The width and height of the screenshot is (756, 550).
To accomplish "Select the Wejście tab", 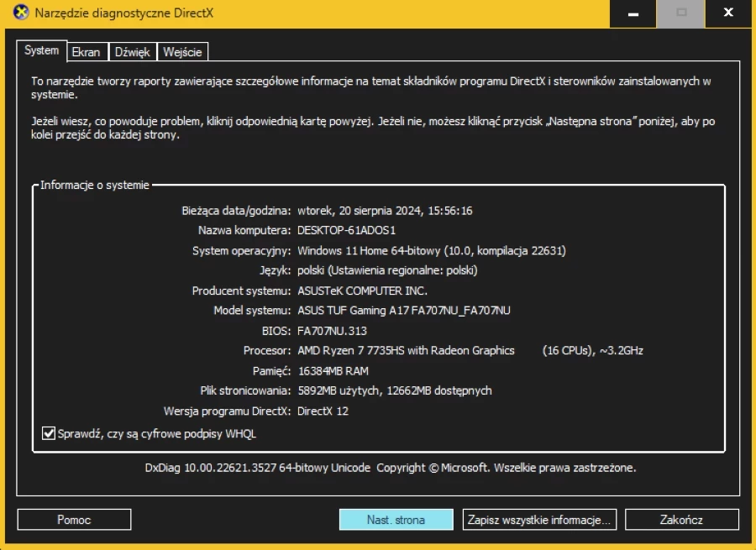I will tap(183, 52).
